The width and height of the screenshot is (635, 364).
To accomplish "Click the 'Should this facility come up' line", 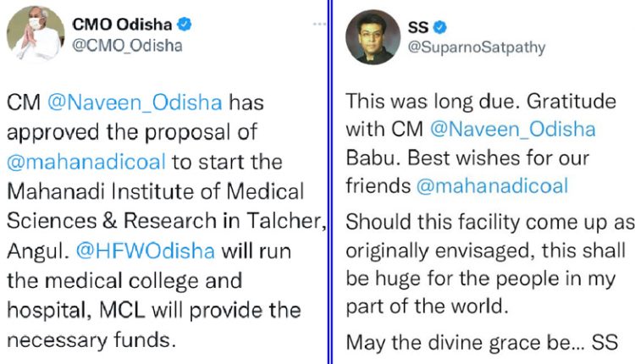I will pos(490,222).
